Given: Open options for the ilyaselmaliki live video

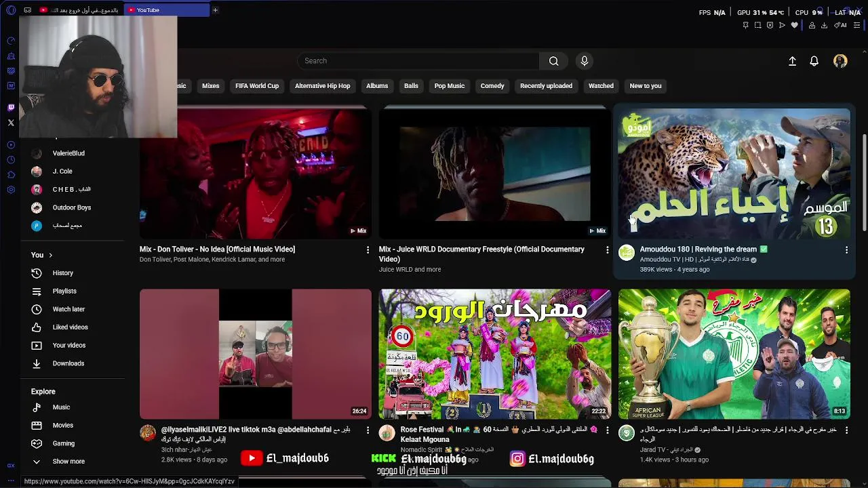Looking at the screenshot, I should pyautogui.click(x=368, y=430).
